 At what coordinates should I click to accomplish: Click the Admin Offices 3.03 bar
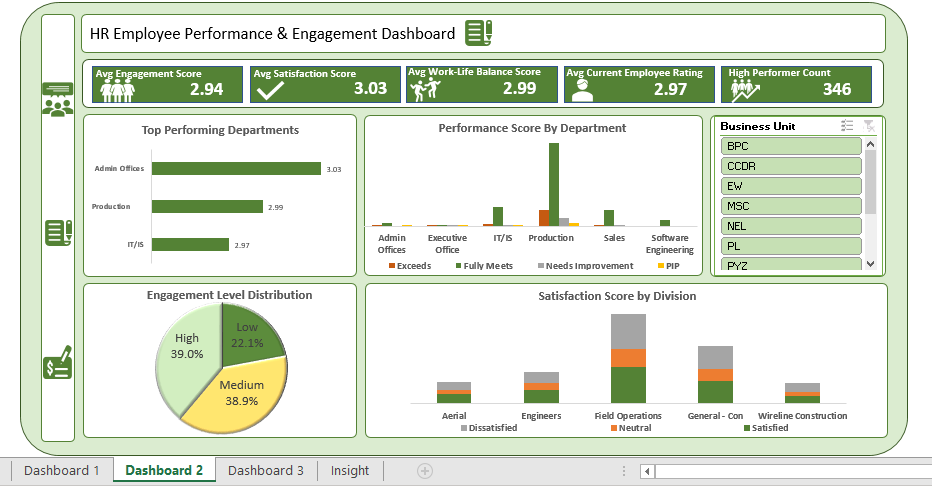(x=236, y=169)
